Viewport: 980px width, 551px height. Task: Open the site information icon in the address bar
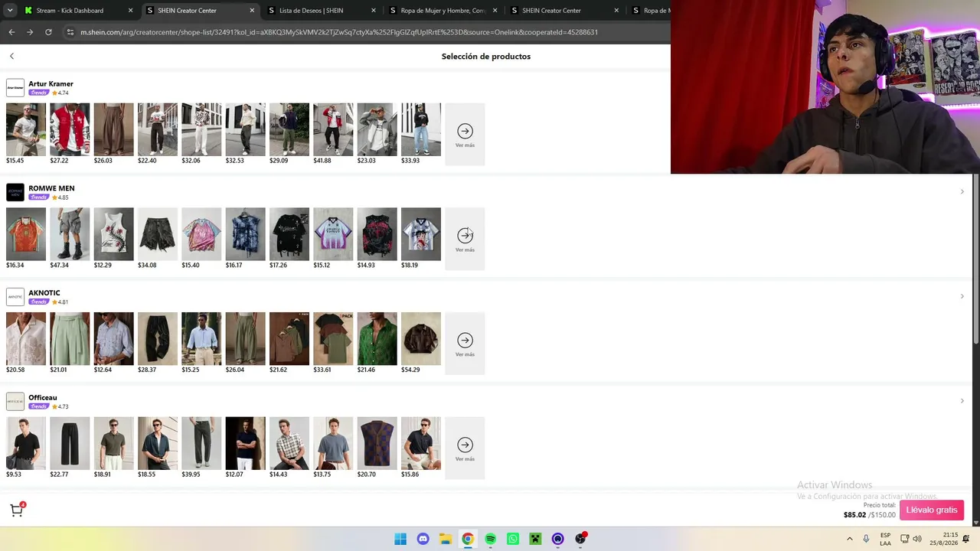coord(70,32)
